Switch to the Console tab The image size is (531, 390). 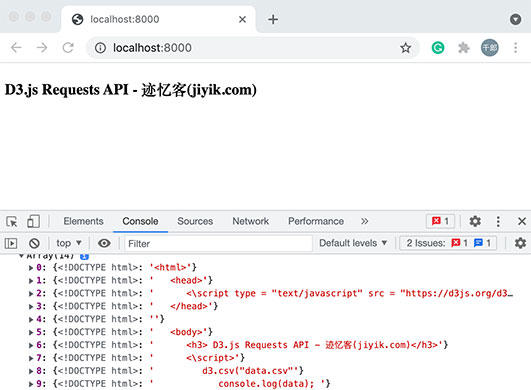[x=140, y=221]
